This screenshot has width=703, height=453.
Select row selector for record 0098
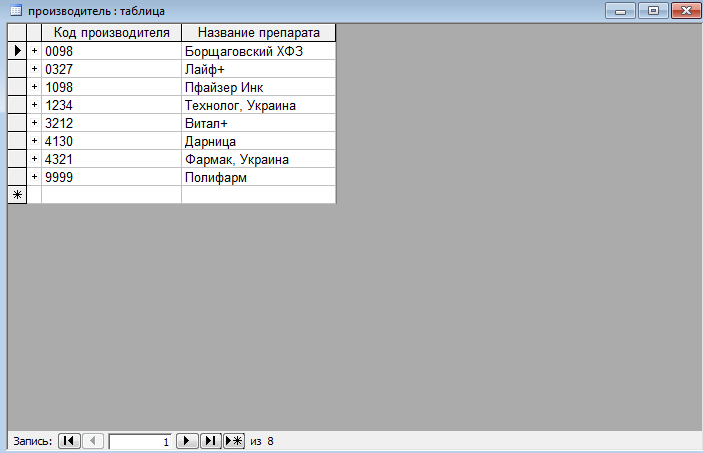17,51
